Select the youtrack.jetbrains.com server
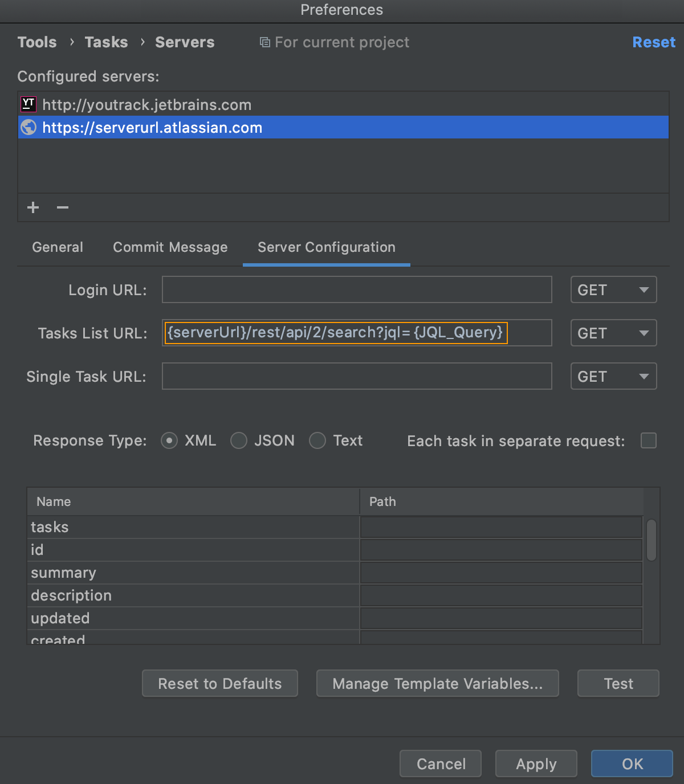This screenshot has height=784, width=684. point(343,104)
